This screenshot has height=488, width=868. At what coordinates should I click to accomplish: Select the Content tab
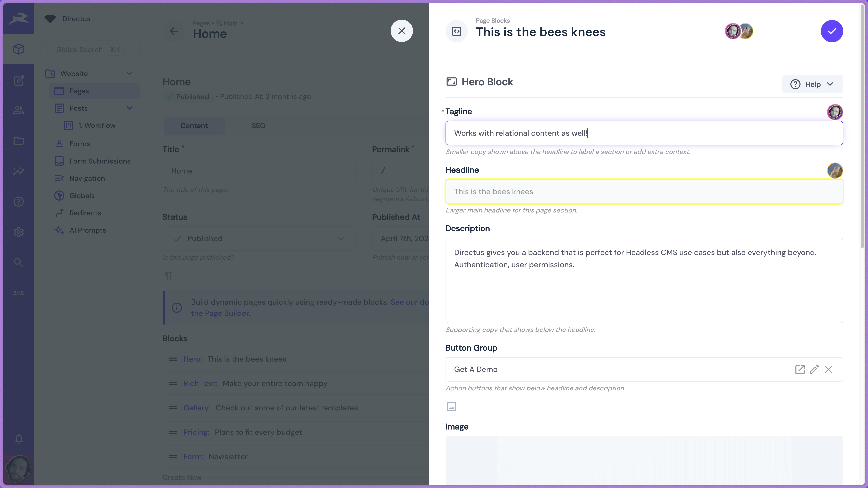point(194,126)
